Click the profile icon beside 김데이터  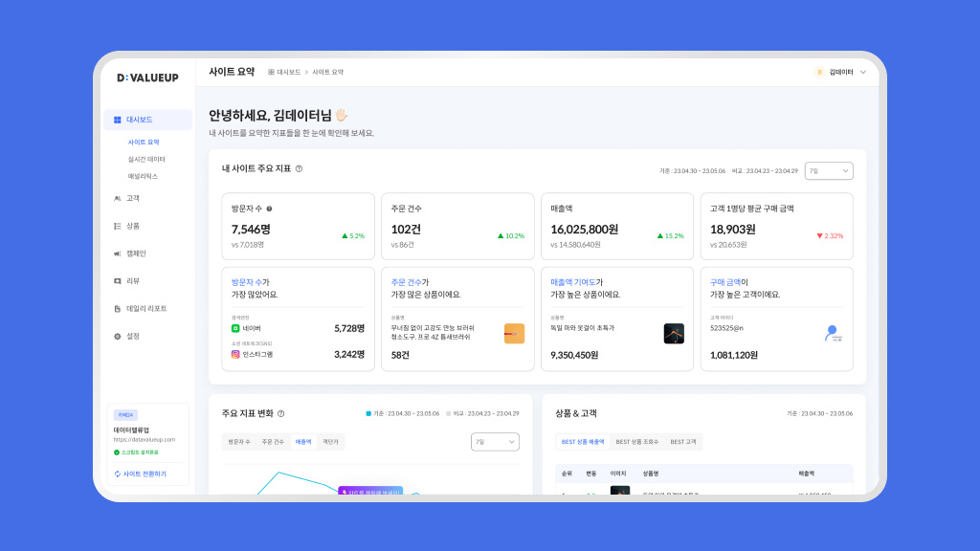click(819, 73)
